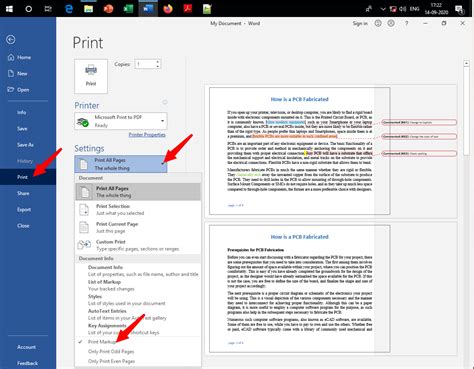Choose the Print Selection option
The image size is (474, 369).
click(138, 209)
